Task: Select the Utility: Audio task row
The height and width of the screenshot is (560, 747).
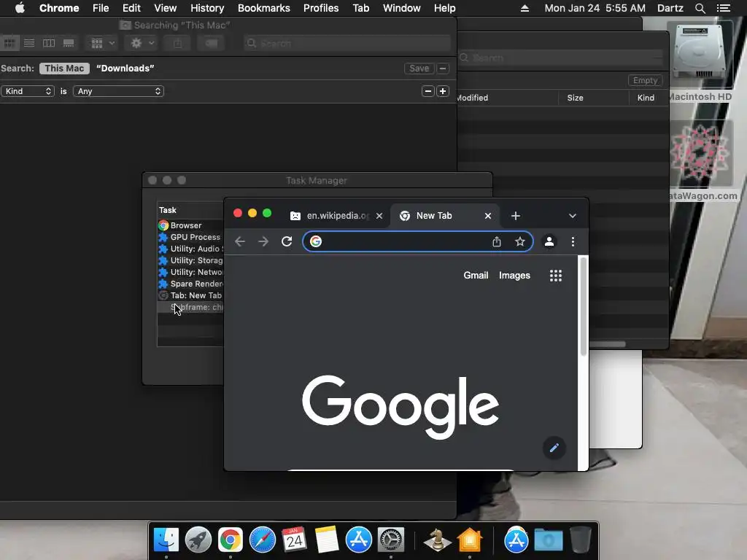Action: (190, 249)
